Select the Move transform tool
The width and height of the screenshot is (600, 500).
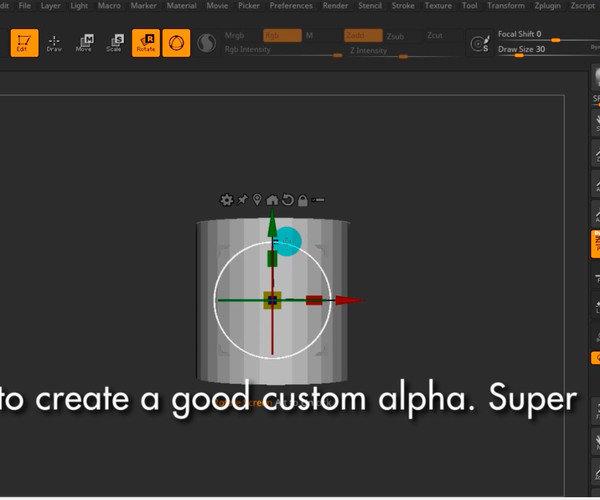pos(84,43)
